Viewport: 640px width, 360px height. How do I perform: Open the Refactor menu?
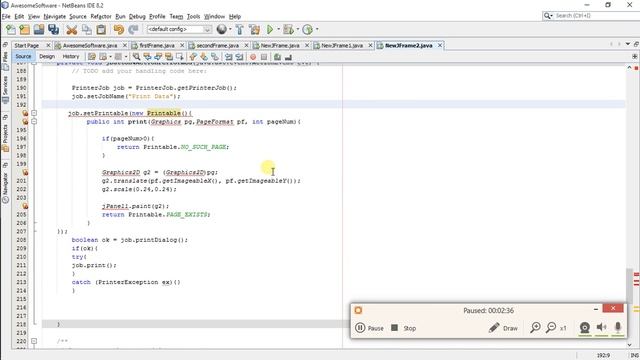pyautogui.click(x=101, y=16)
